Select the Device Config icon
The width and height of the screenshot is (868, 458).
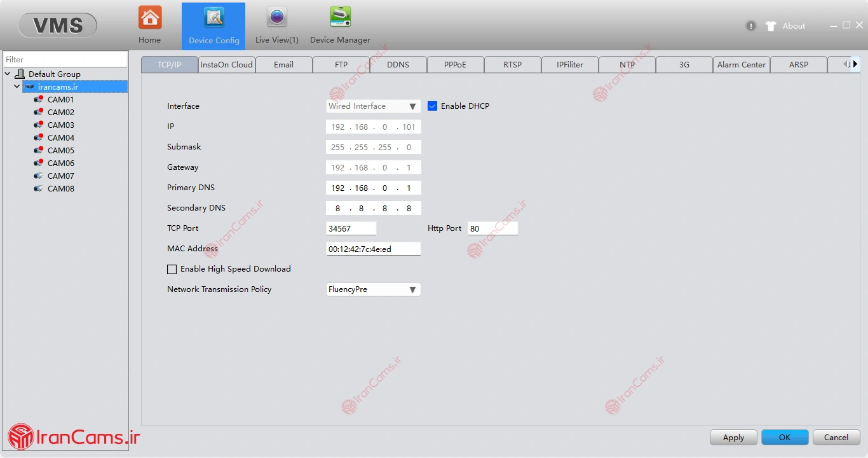tap(214, 18)
